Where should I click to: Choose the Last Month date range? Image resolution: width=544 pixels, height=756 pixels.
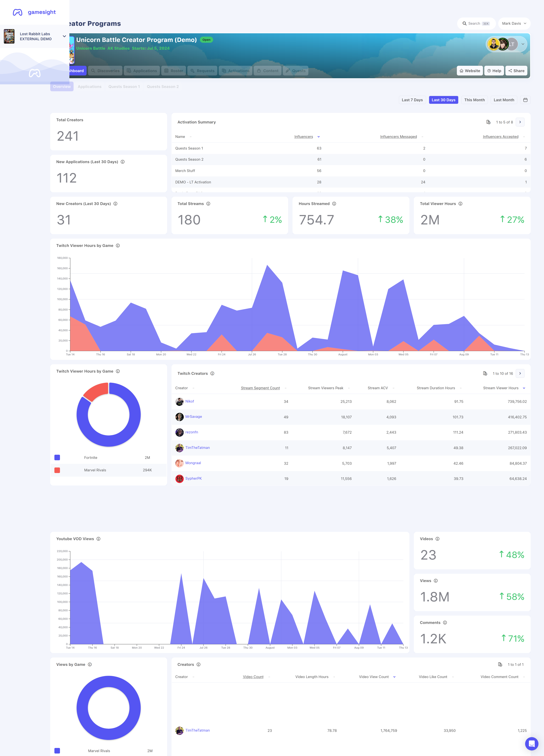(x=504, y=100)
